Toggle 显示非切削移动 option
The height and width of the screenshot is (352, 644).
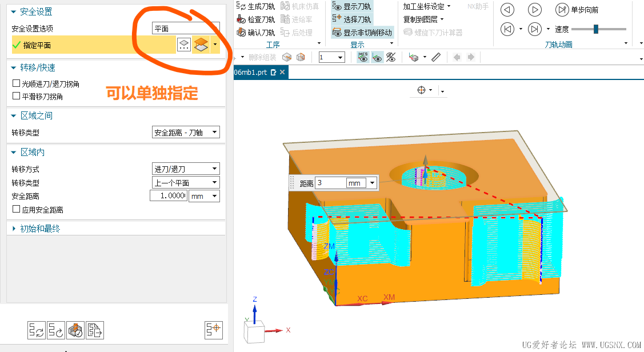point(362,33)
